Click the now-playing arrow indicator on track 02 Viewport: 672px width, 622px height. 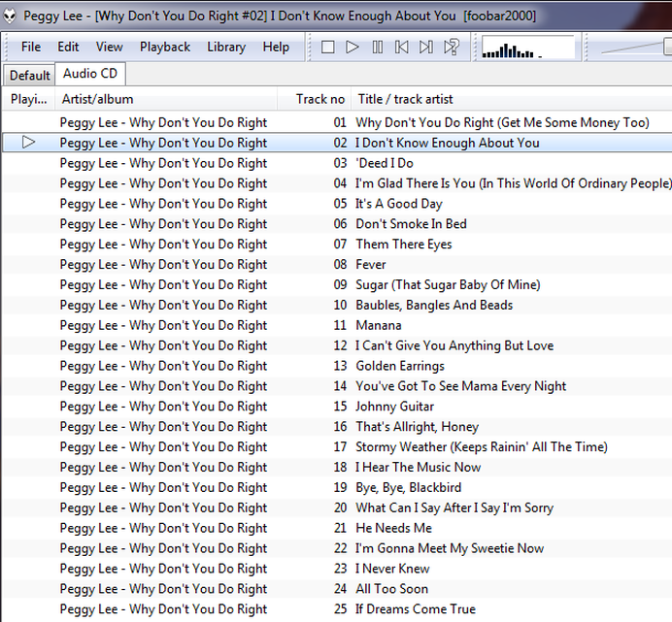pos(29,143)
